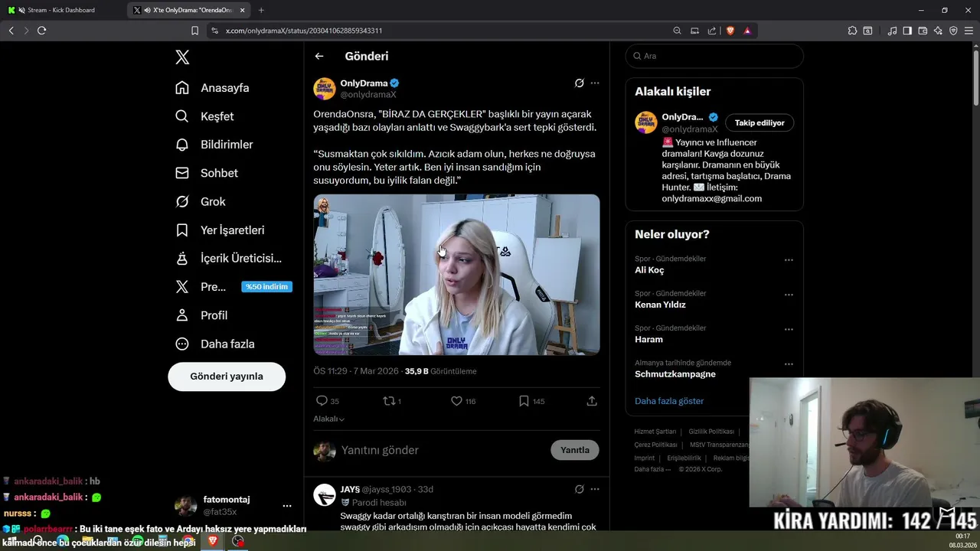Image resolution: width=980 pixels, height=551 pixels.
Task: Click the search magnifier in Ara box
Action: pyautogui.click(x=636, y=56)
